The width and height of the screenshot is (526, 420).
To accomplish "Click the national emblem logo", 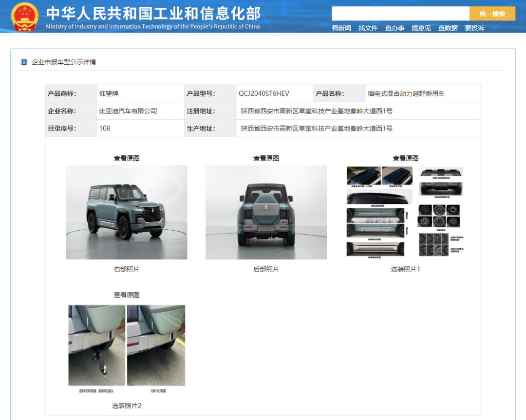I will click(x=24, y=17).
